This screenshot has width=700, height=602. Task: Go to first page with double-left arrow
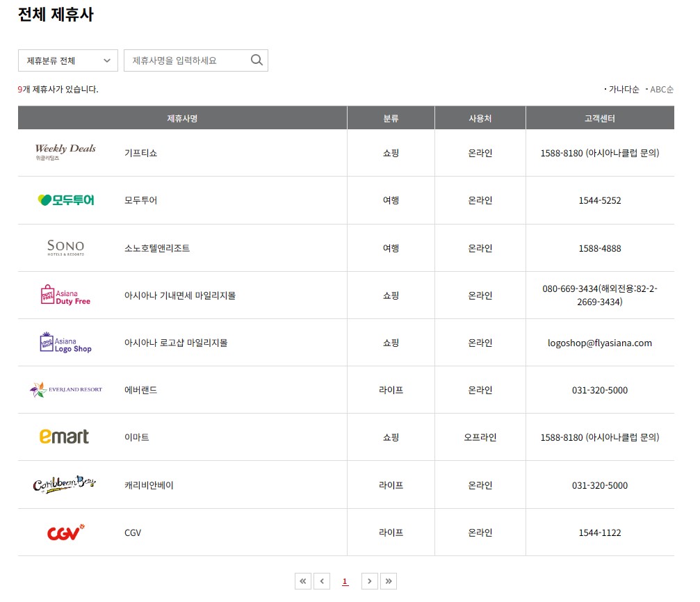(303, 581)
